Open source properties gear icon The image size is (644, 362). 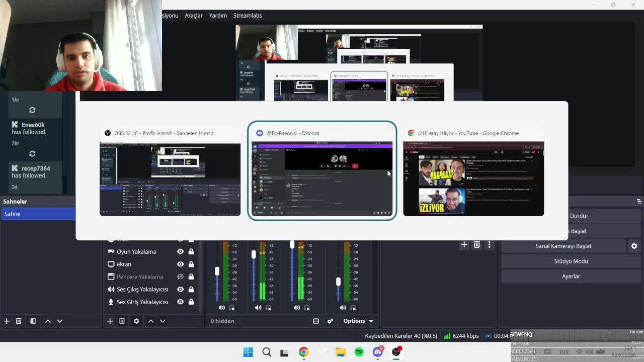pyautogui.click(x=136, y=321)
